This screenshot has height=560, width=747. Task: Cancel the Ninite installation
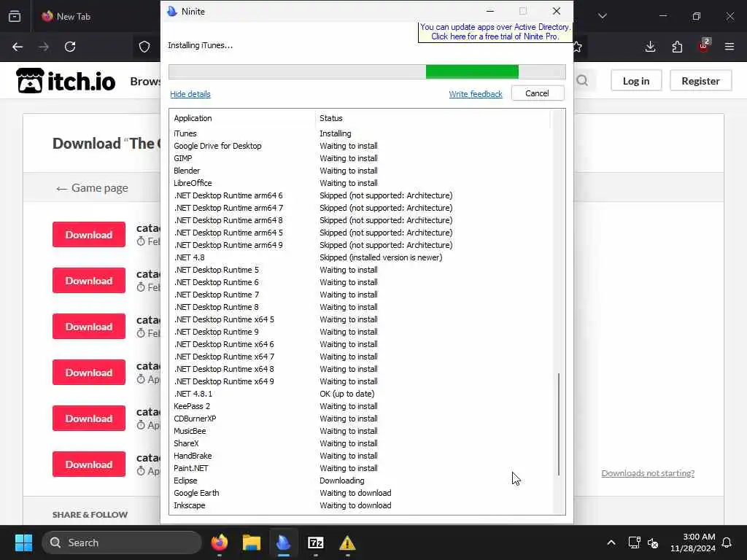point(538,93)
